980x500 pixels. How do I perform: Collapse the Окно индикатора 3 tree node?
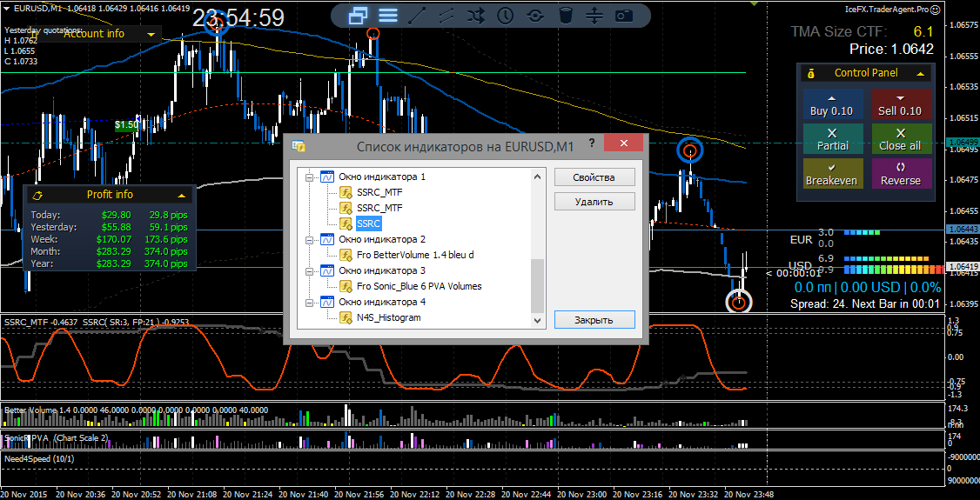click(308, 271)
